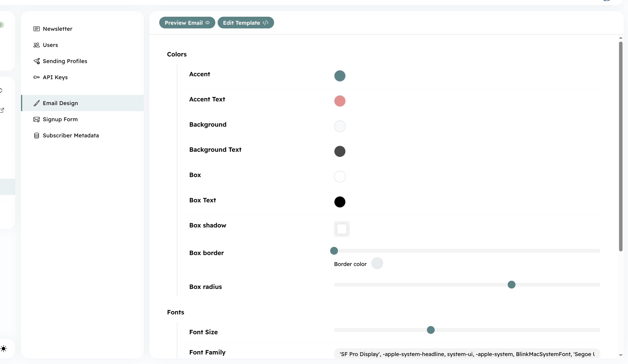Click the Sending Profiles paper plane icon
Screen dimensions: 628x364
tap(37, 61)
